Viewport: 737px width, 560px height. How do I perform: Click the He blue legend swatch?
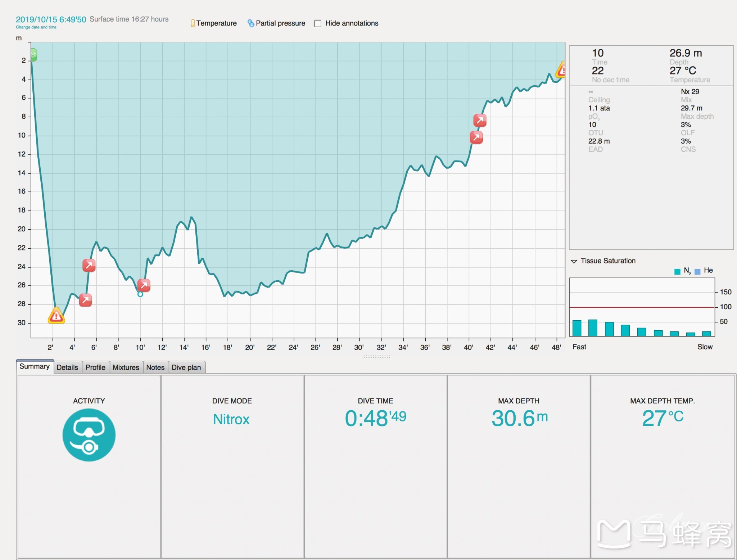pyautogui.click(x=697, y=271)
